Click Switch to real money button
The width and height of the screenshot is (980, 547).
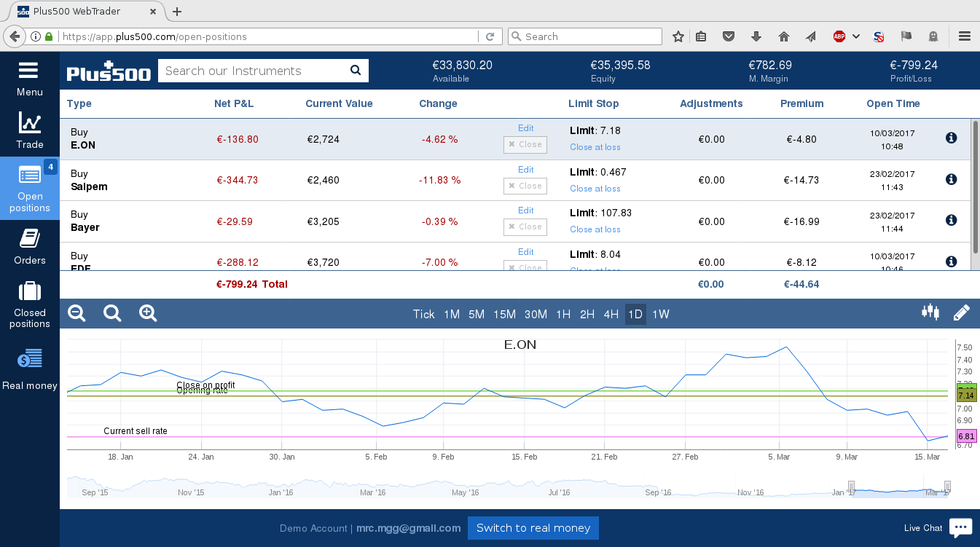click(533, 528)
